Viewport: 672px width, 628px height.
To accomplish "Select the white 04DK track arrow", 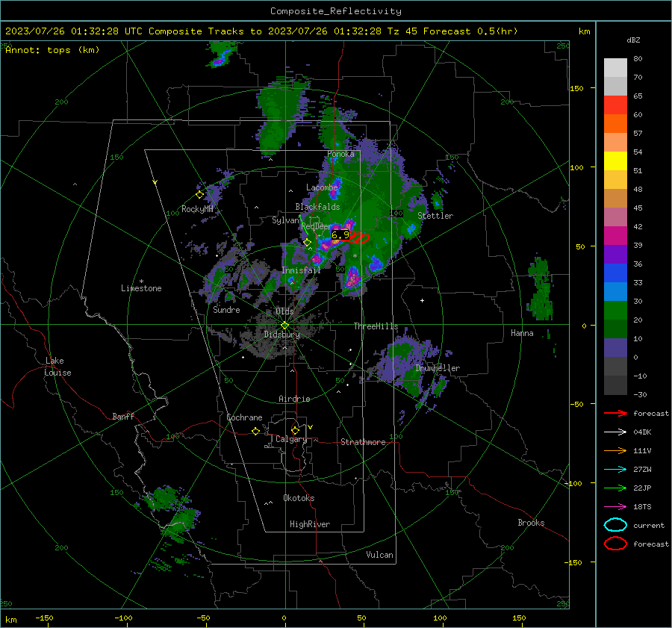I will (x=615, y=432).
